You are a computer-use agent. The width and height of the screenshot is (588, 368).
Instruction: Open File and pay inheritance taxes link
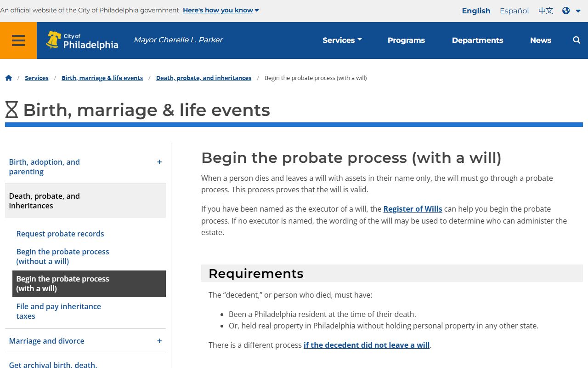point(58,311)
